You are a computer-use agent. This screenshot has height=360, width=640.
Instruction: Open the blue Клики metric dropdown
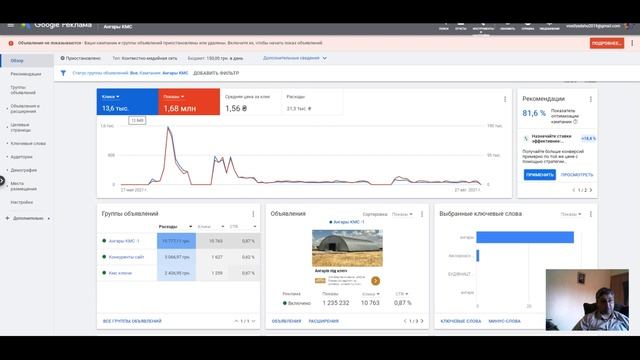(111, 97)
